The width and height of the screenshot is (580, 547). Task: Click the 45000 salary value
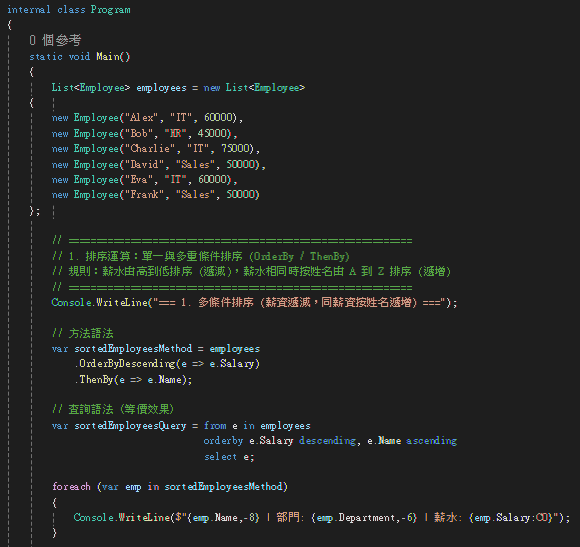coord(212,133)
